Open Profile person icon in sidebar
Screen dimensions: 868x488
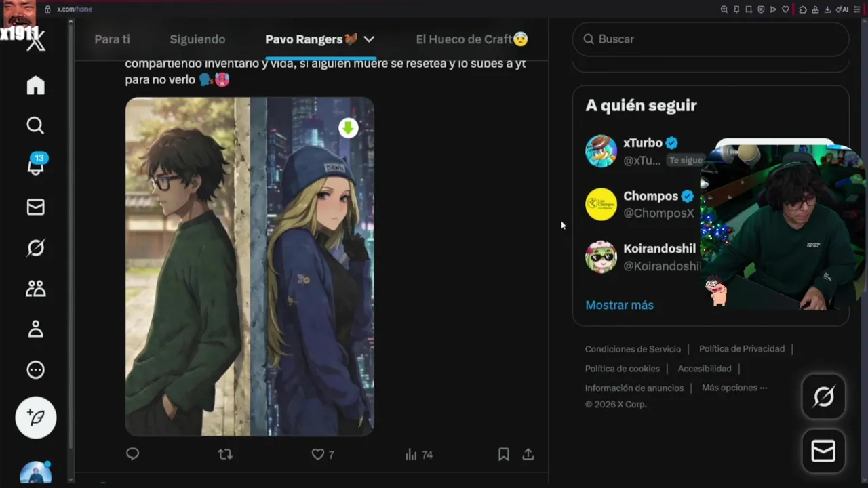click(x=35, y=329)
